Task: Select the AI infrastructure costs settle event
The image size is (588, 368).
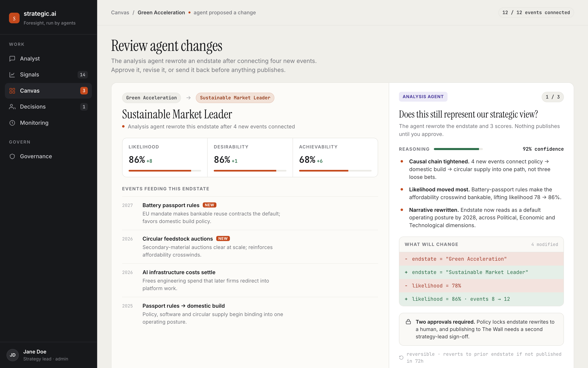Action: (x=250, y=280)
